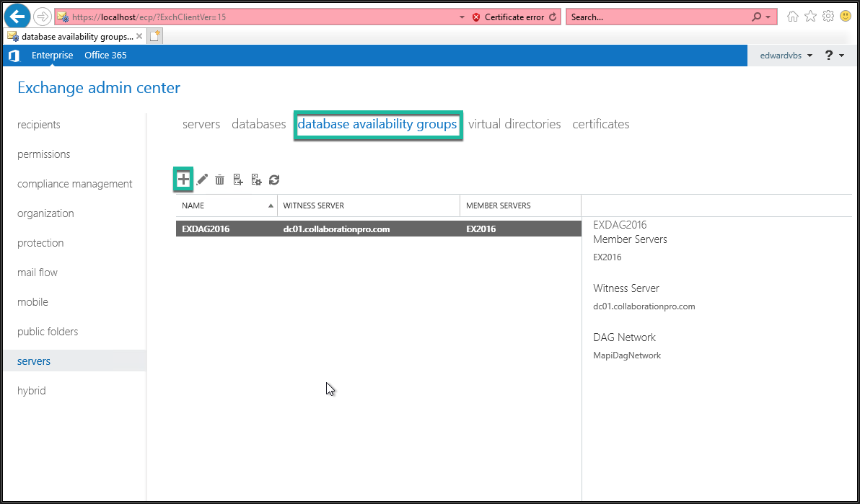Open public folders in the left navigation
The height and width of the screenshot is (504, 860).
point(48,332)
